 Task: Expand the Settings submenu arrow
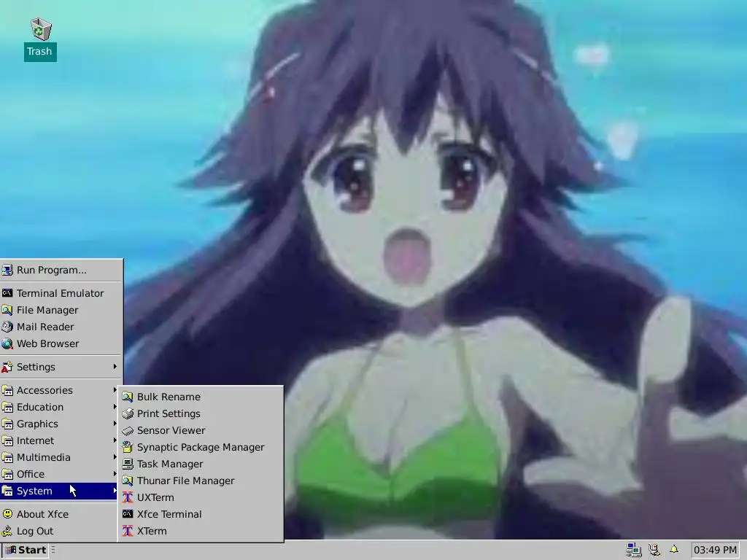point(115,367)
